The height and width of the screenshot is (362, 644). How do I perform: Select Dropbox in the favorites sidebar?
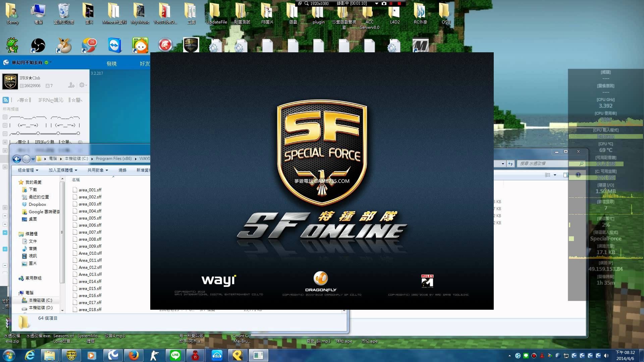point(37,204)
